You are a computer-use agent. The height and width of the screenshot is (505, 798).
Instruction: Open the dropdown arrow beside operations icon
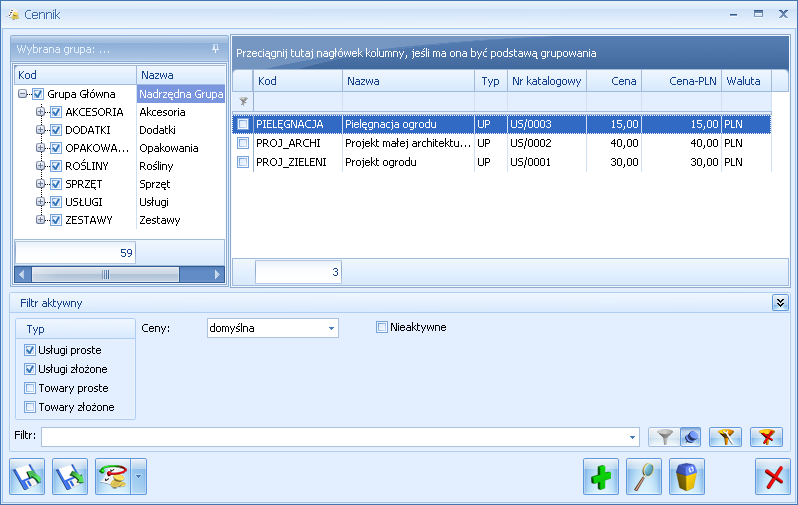coord(138,476)
